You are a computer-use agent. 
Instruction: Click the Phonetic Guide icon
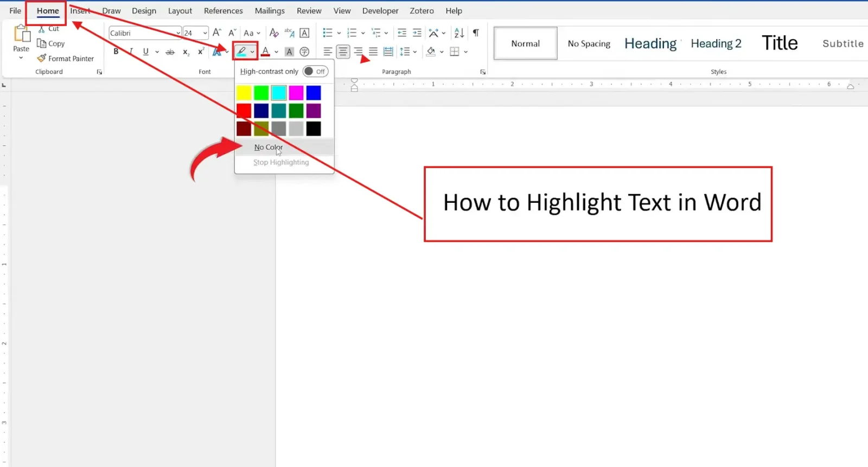click(x=289, y=33)
